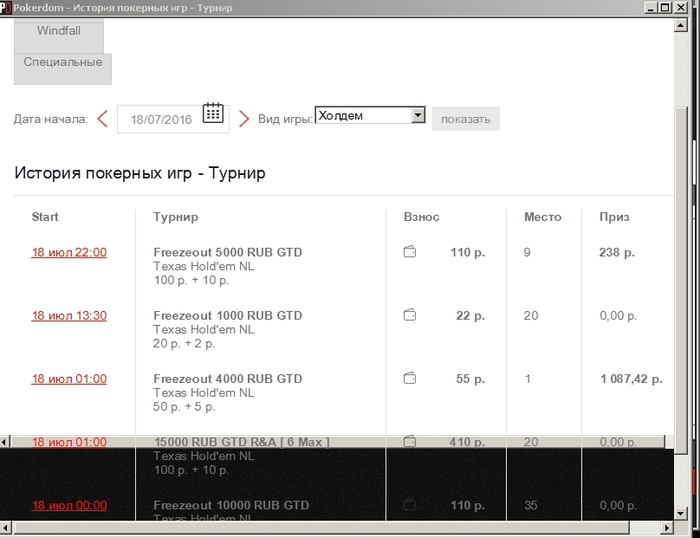Image resolution: width=700 pixels, height=538 pixels.
Task: Click Вид игры label
Action: coord(286,120)
